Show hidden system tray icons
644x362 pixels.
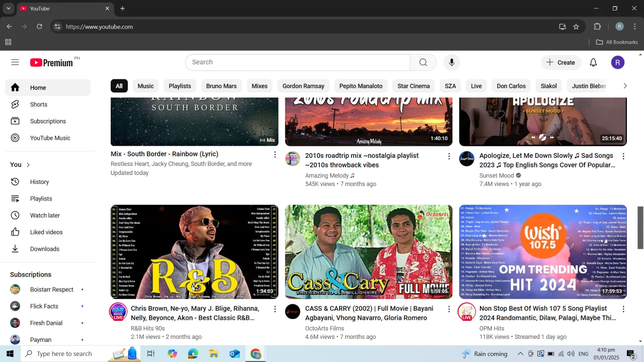[x=520, y=354]
